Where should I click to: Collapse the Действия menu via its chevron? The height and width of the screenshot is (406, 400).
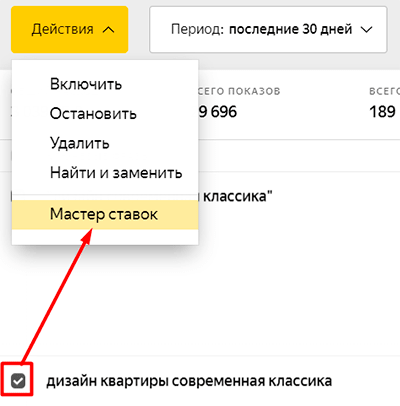point(109,30)
